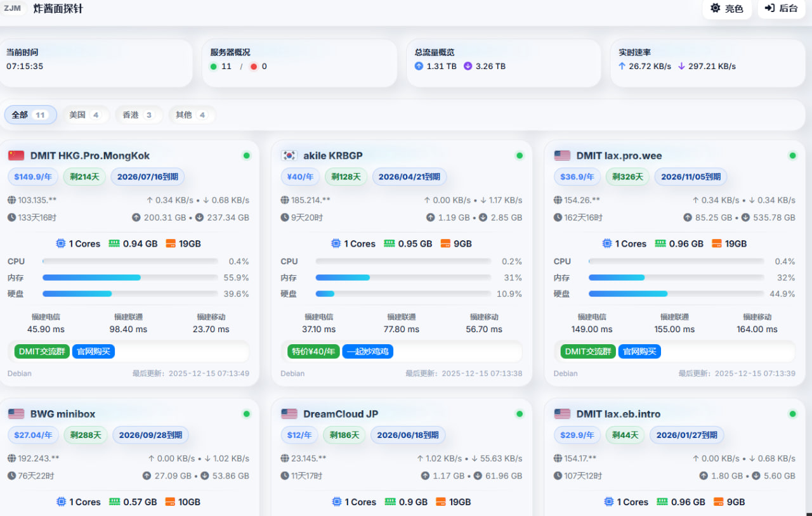Click the memory icon on DMIT lax.pro.wee card

[660, 243]
